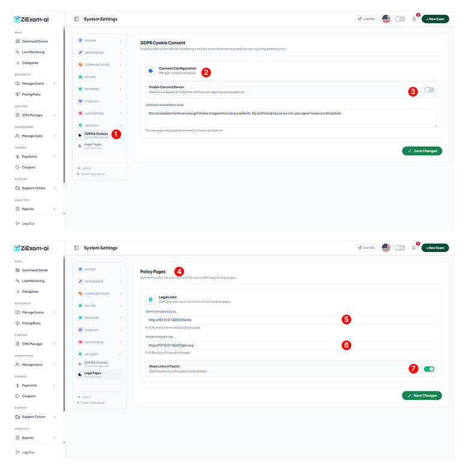The image size is (464, 476).
Task: Open Legal Pages from the GDPR screen's settings menu
Action: 93,145
